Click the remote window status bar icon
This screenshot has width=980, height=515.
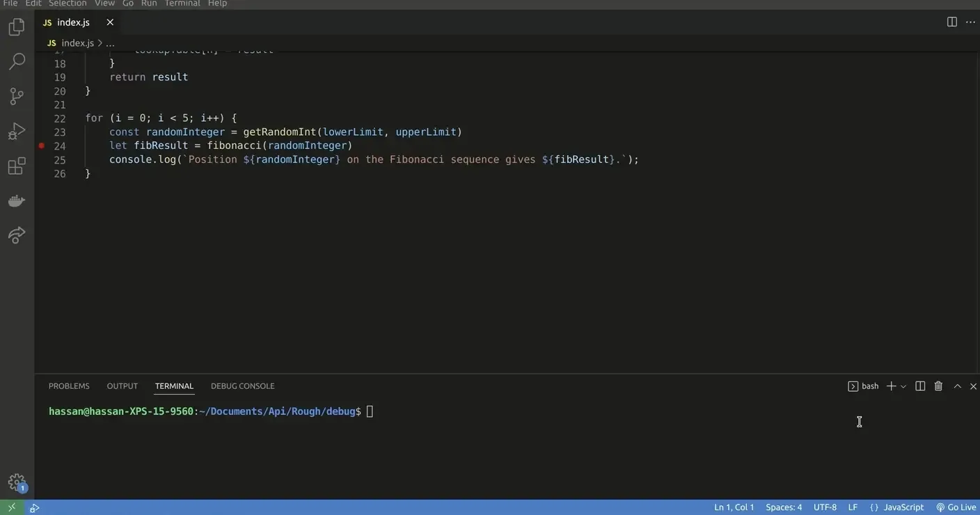(x=11, y=507)
